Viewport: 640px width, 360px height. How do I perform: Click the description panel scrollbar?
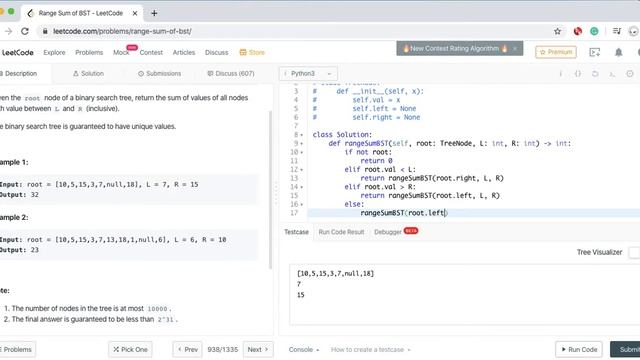(x=271, y=190)
